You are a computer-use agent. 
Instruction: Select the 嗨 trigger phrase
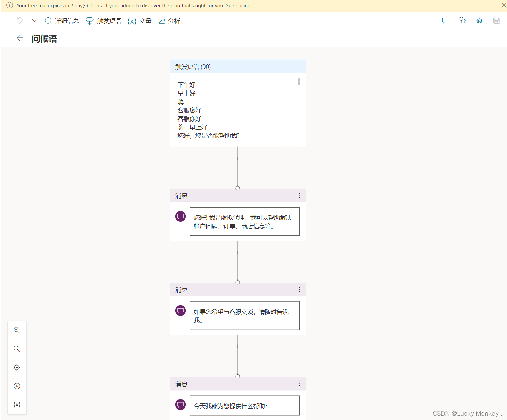point(181,102)
